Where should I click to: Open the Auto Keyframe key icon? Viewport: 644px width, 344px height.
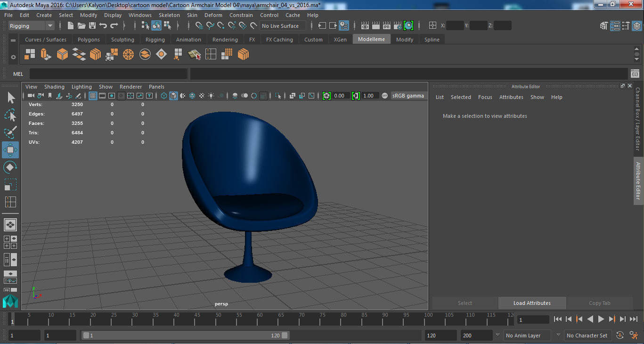point(620,335)
